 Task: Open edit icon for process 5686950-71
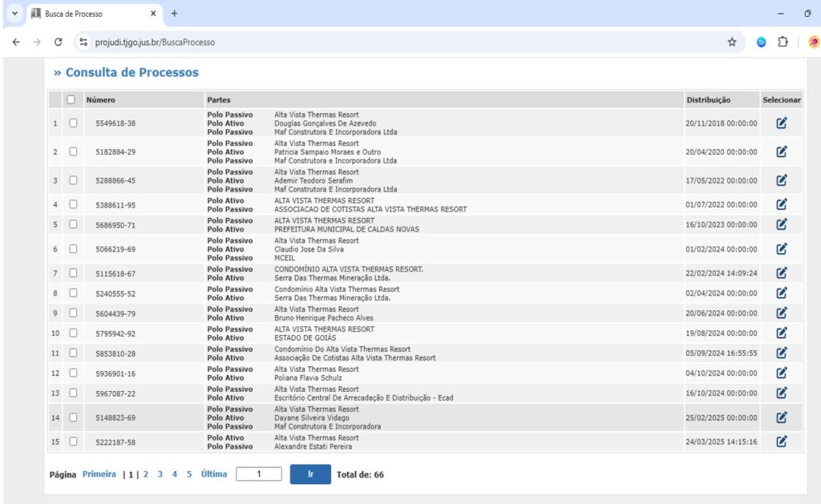[782, 224]
